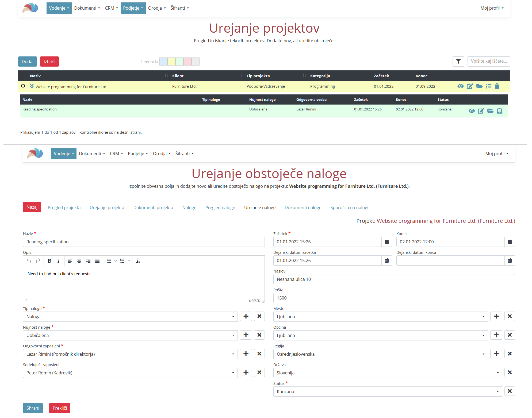Image resolution: width=532 pixels, height=418 pixels.
Task: Edit the Reading specification task via pencil icon
Action: tap(481, 111)
